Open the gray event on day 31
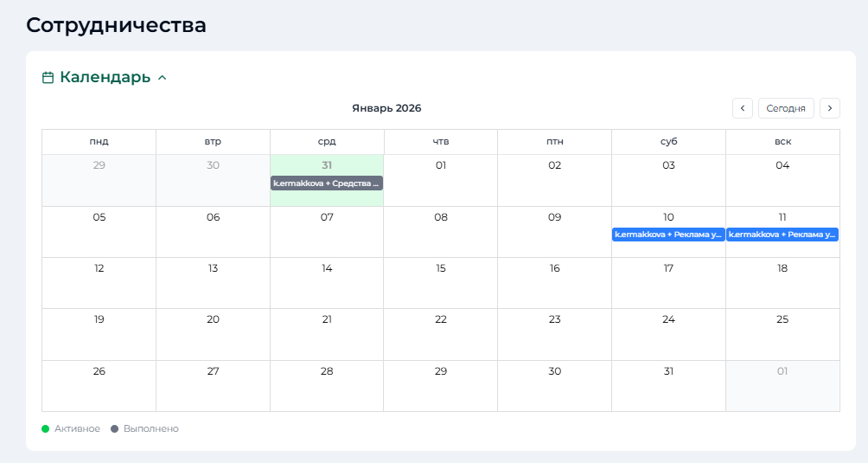This screenshot has height=463, width=868. [327, 183]
